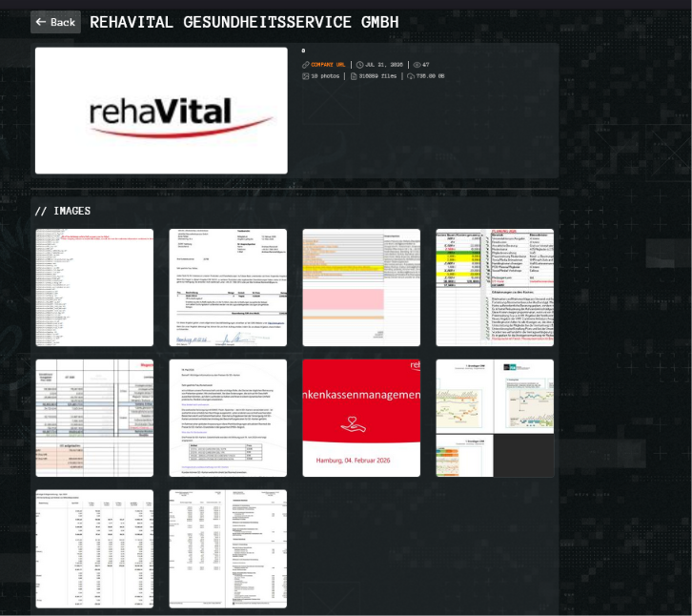Screen dimensions: 692x616
Task: Click the files count text
Action: 377,76
